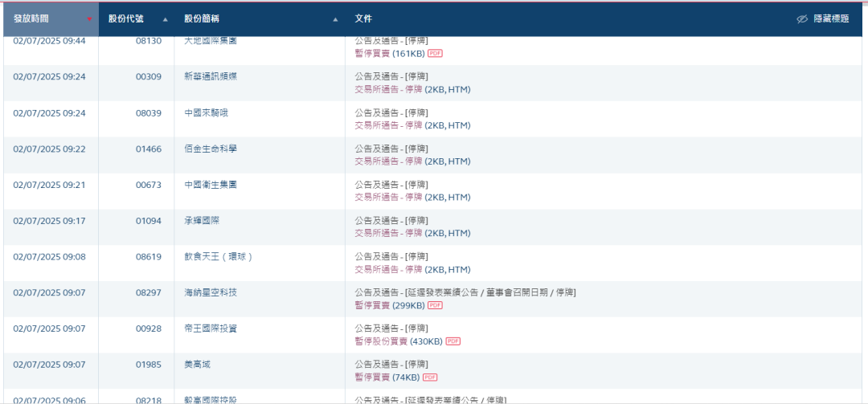
Task: Open the 暫停買賣 (161KB) document link
Action: click(391, 53)
